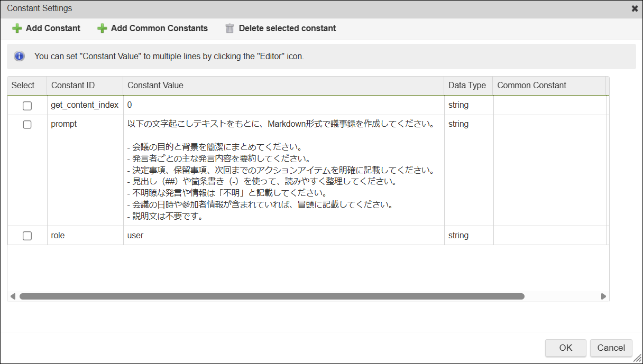Viewport: 643px width, 364px height.
Task: Click the blue information icon
Action: tap(19, 56)
